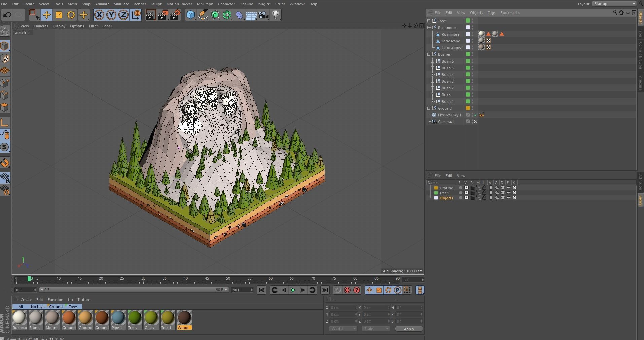The width and height of the screenshot is (644, 340).
Task: Add a Camera object
Action: pyautogui.click(x=263, y=15)
